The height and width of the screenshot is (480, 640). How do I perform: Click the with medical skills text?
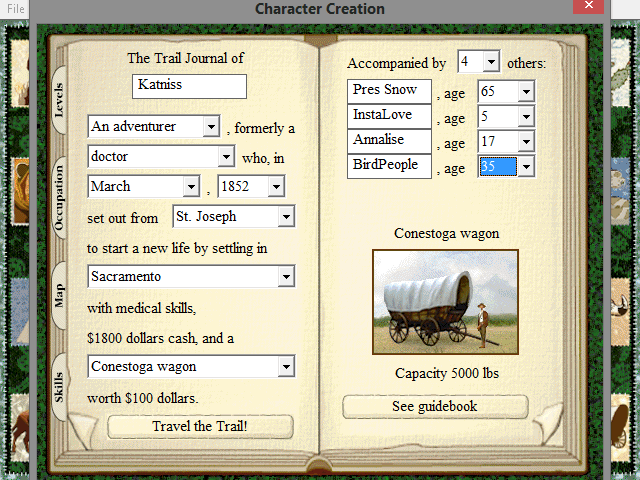pyautogui.click(x=141, y=308)
